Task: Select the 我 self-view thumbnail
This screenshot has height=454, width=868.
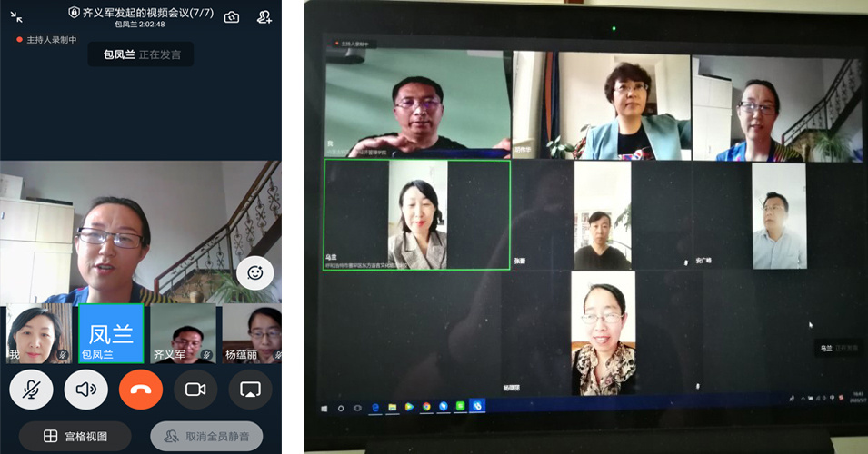Action: (38, 333)
